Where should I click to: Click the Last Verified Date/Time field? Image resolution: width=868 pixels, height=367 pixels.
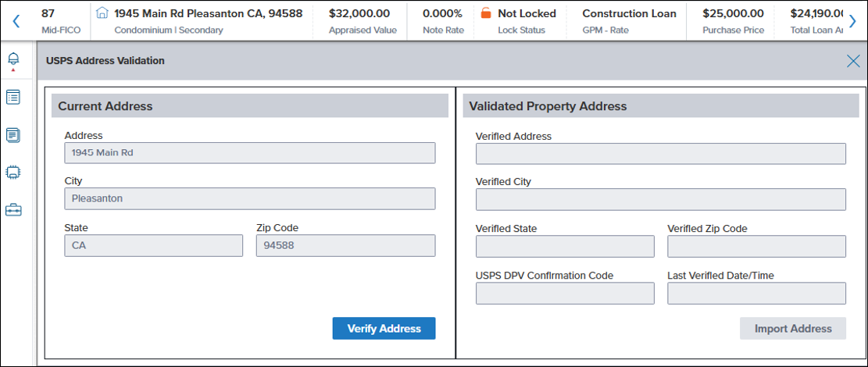pos(756,294)
